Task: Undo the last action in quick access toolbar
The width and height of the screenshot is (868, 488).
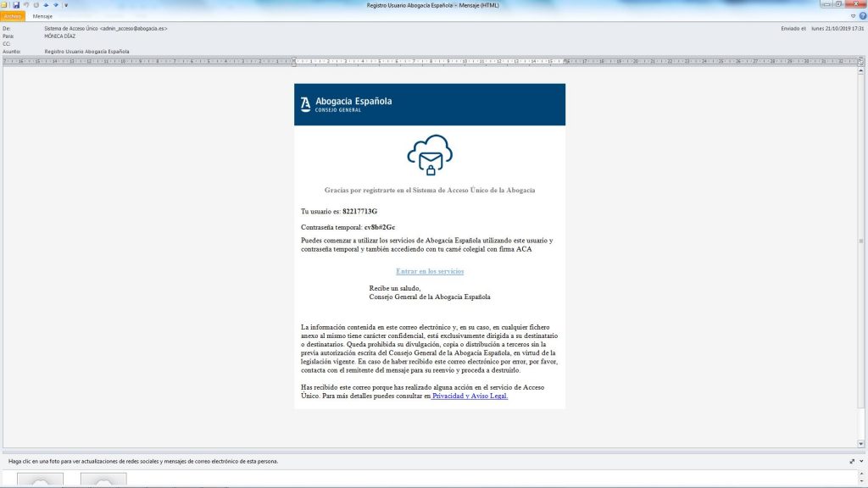Action: coord(26,5)
